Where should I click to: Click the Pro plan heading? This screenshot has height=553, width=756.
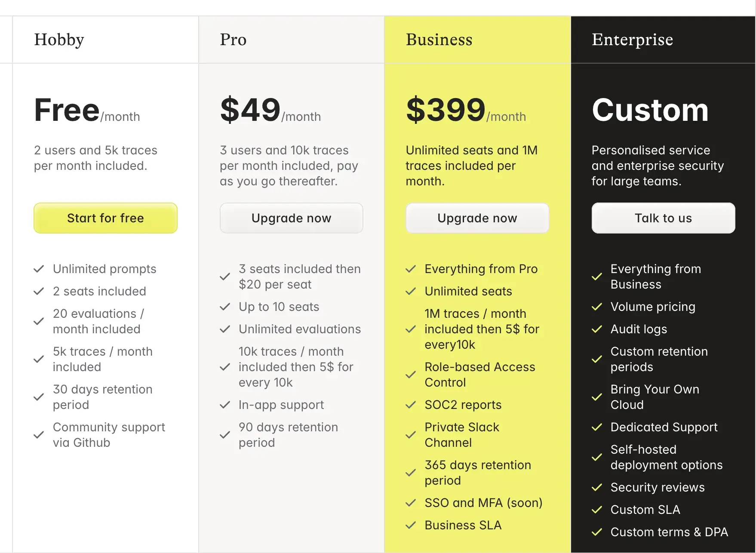click(x=233, y=40)
